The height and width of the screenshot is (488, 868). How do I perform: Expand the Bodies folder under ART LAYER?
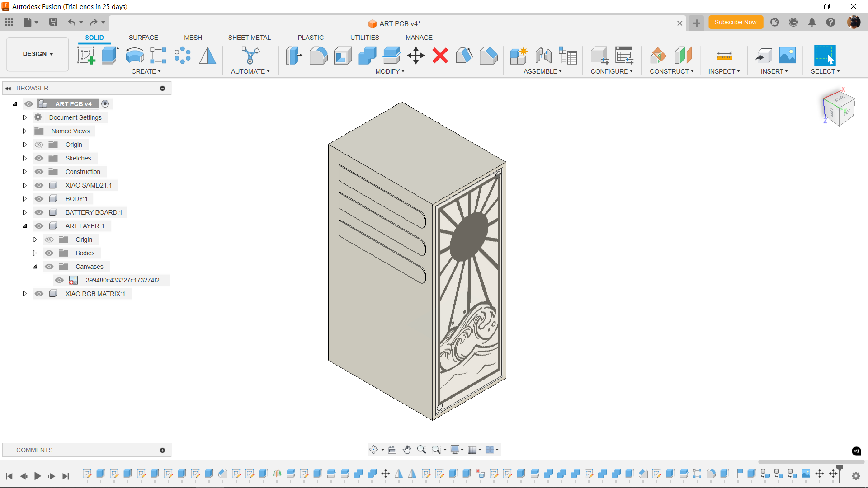pyautogui.click(x=35, y=253)
